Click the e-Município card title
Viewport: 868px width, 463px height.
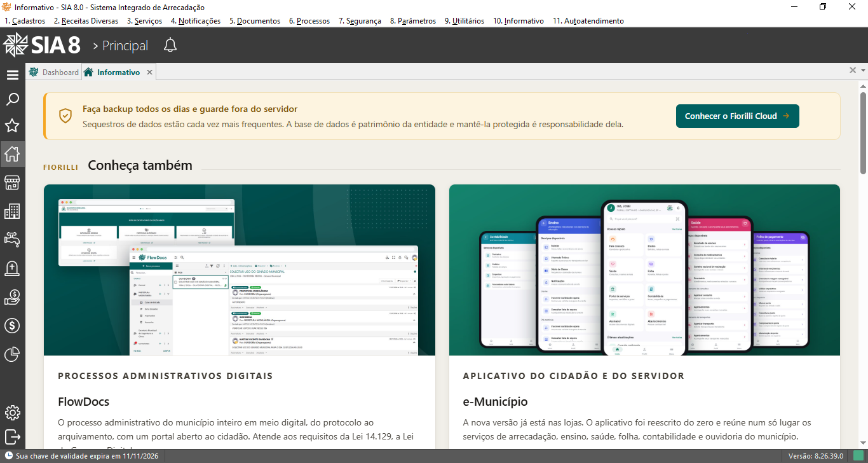tap(496, 402)
